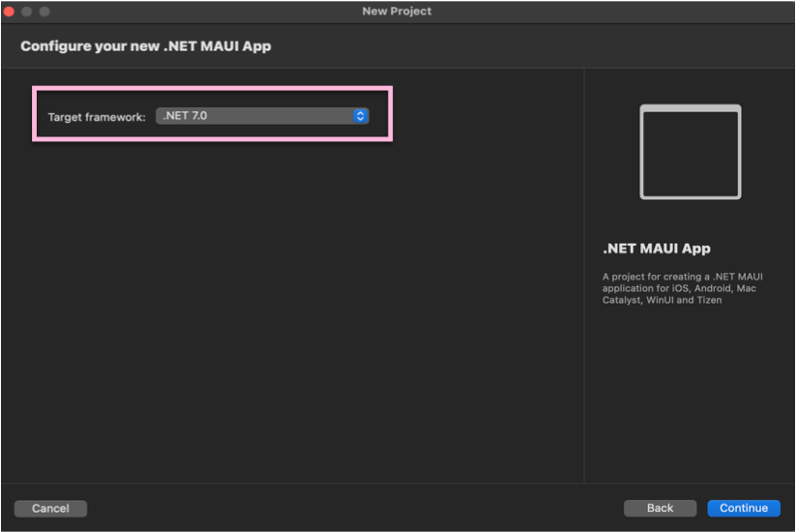Screen dimensions: 797x532
Task: Click the 'Target framework:' label
Action: click(97, 117)
